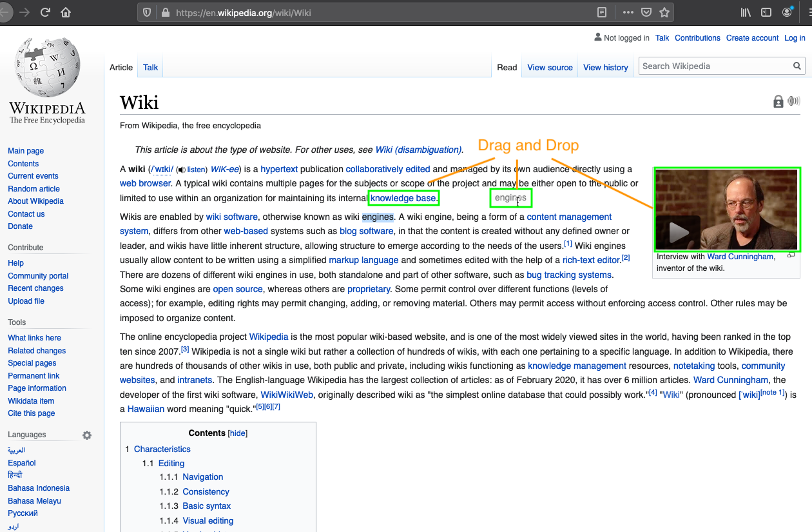Follow the 'content management' link
Screen dimensions: 812x532
(x=569, y=217)
